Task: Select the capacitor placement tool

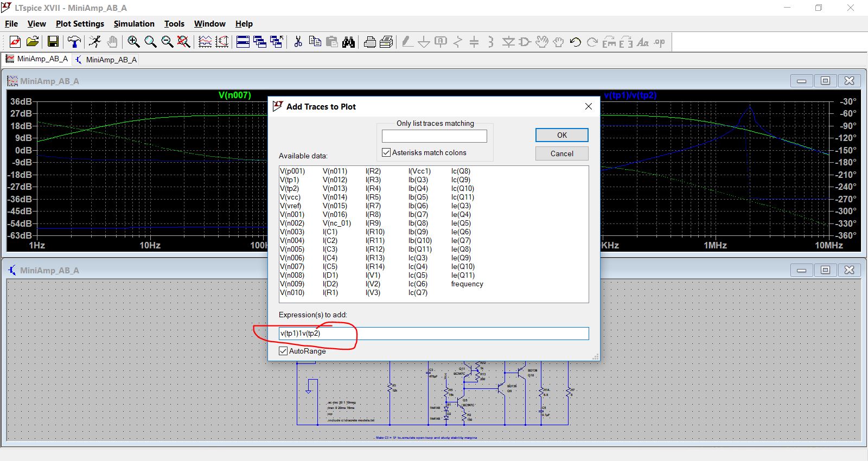Action: 474,42
